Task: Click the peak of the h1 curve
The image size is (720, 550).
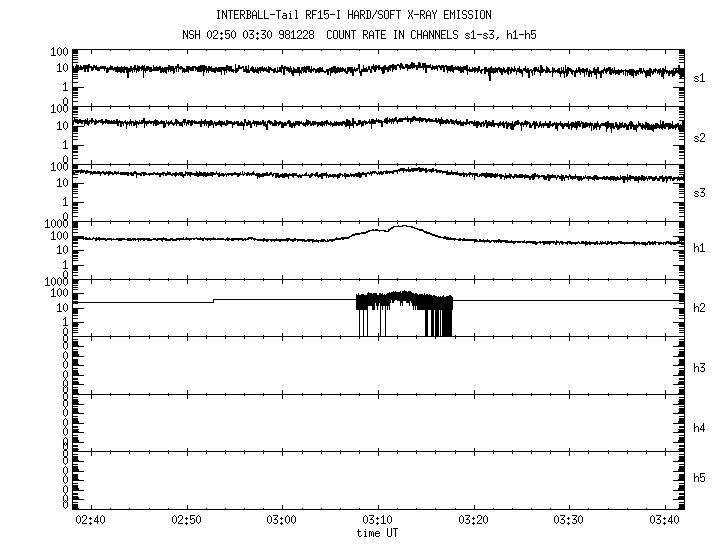Action: (402, 226)
